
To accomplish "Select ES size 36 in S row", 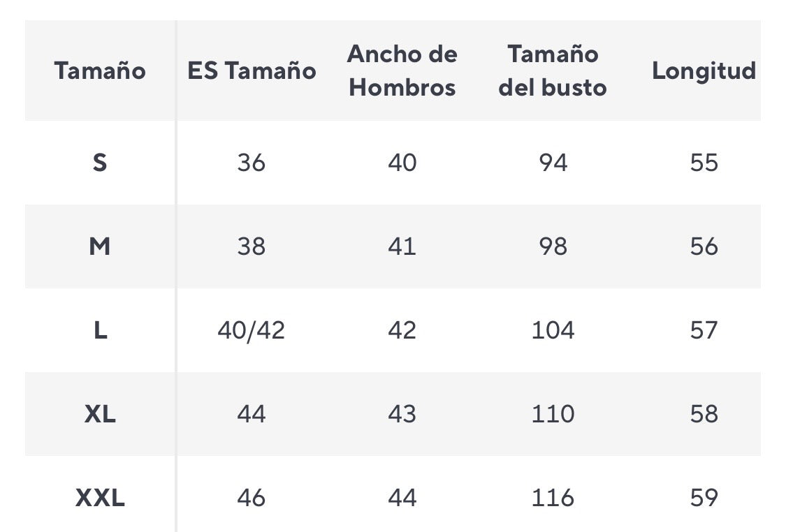I will tap(252, 163).
